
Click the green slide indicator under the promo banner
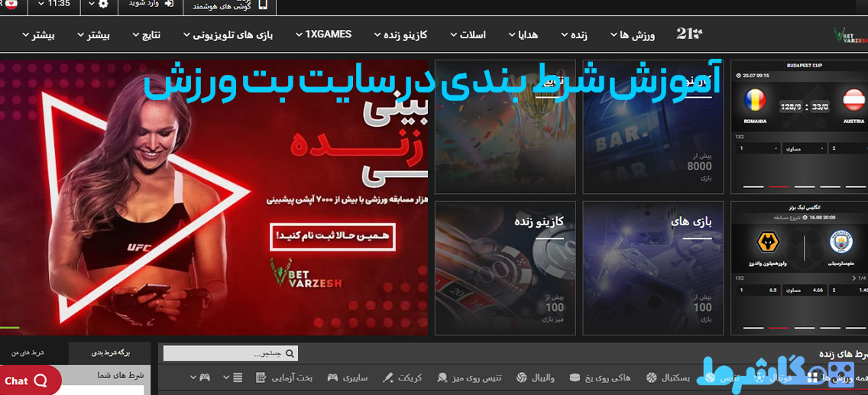[x=9, y=327]
